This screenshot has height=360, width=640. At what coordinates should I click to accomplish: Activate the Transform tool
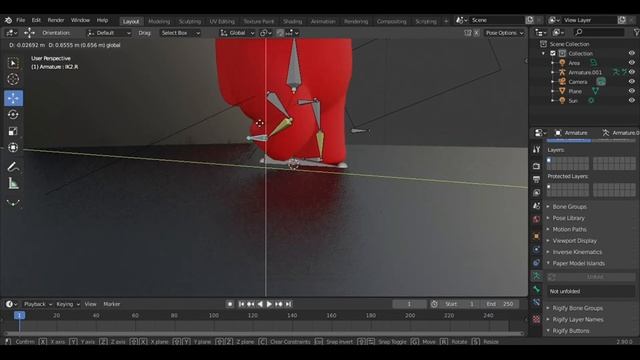click(x=13, y=147)
